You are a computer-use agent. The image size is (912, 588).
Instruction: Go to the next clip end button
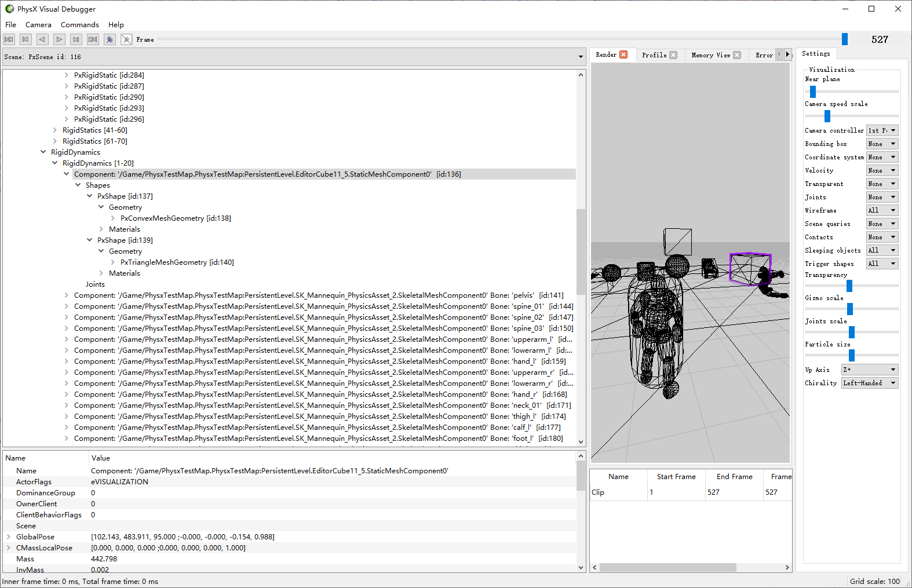pyautogui.click(x=76, y=39)
